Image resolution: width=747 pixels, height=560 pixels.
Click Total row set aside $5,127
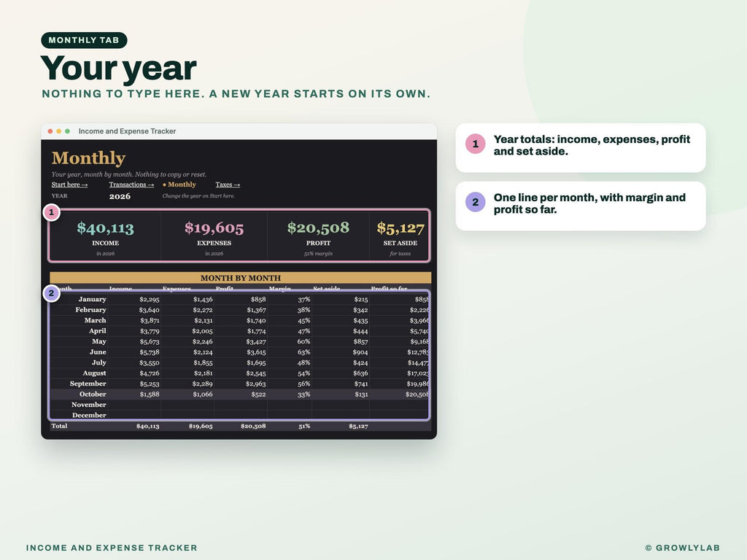coord(358,426)
